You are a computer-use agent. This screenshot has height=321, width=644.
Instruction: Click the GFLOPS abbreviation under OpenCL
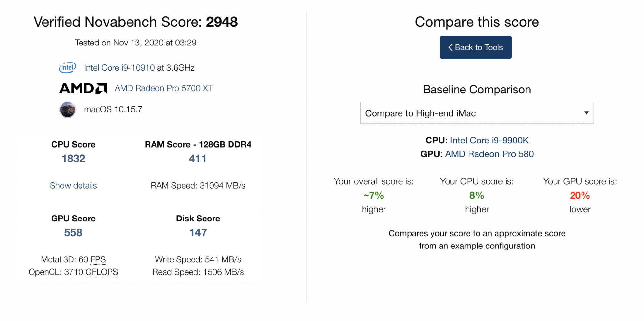[x=102, y=272]
